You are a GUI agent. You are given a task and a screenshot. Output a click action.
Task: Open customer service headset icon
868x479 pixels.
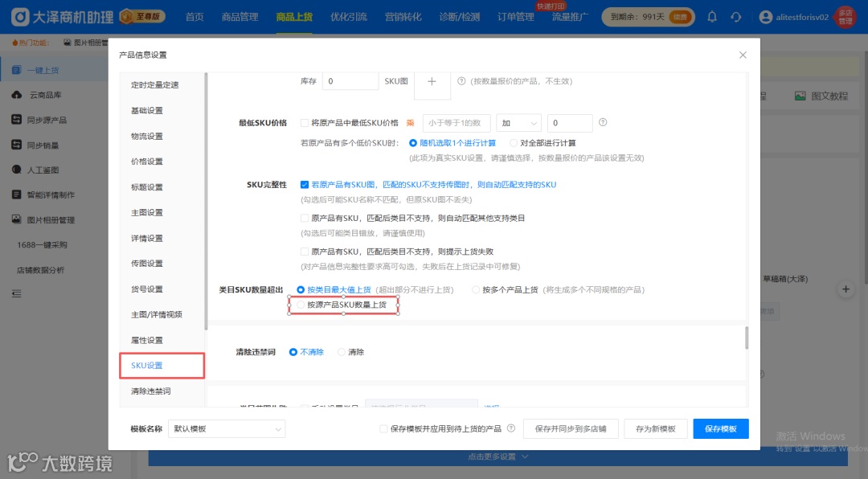click(735, 17)
